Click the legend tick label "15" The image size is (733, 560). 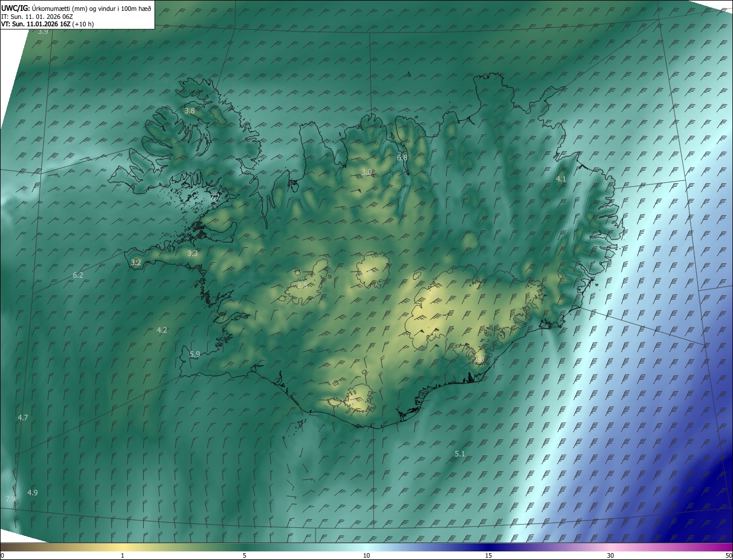coord(488,556)
